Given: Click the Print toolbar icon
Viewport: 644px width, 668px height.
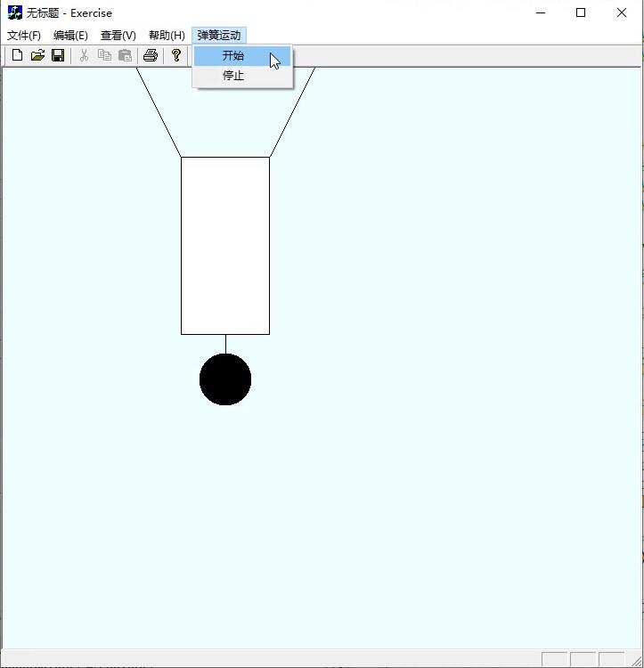Looking at the screenshot, I should 151,55.
